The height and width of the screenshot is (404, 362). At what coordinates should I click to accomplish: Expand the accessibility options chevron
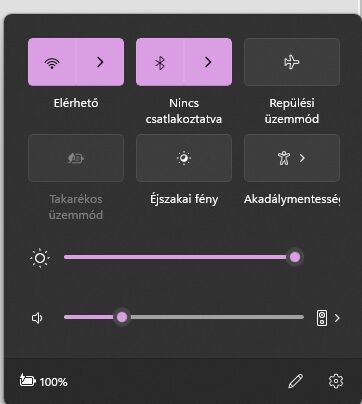(x=302, y=158)
